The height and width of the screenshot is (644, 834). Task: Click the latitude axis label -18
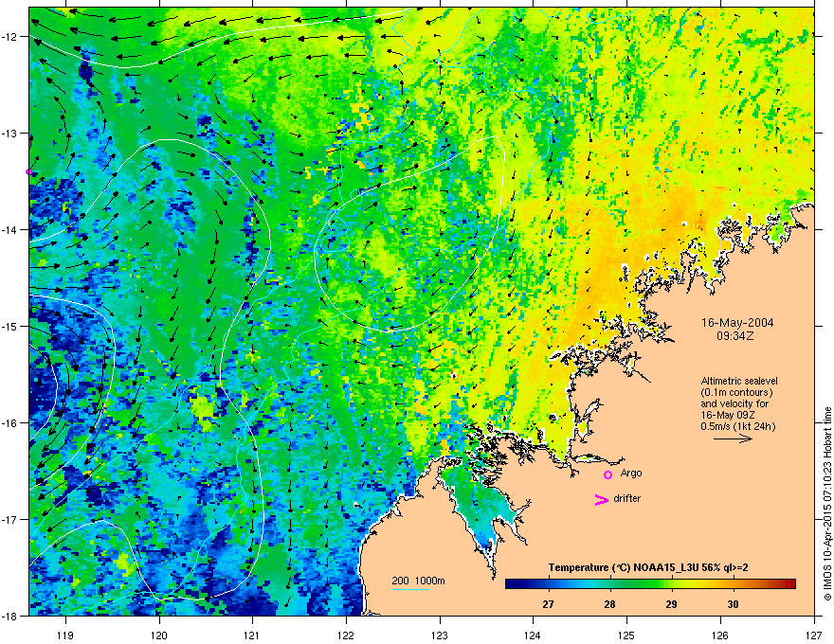(x=9, y=616)
